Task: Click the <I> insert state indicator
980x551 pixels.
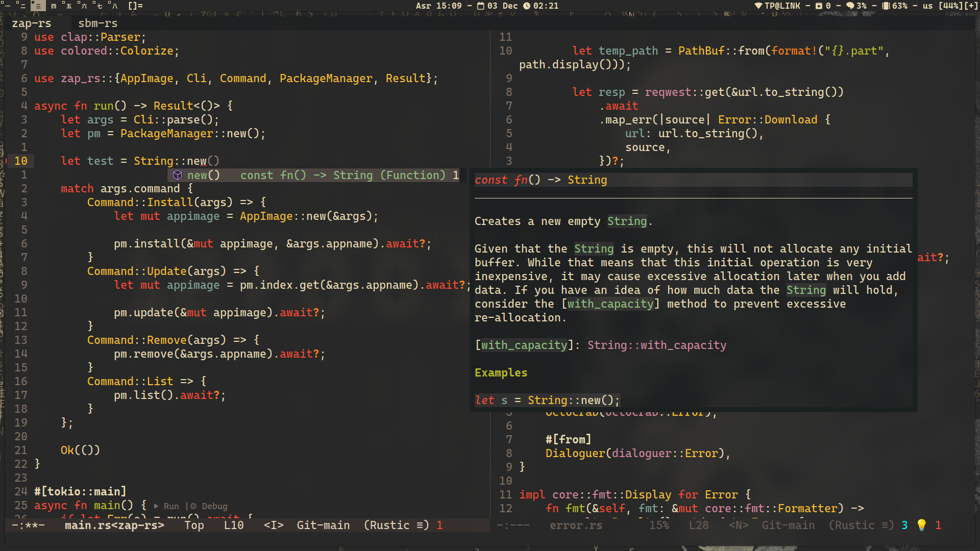Action: (273, 525)
